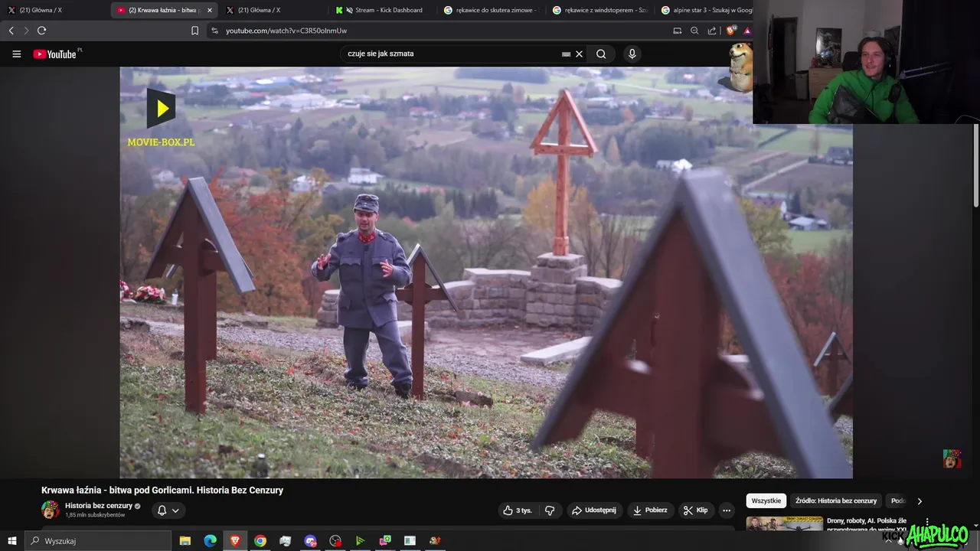The height and width of the screenshot is (551, 980).
Task: Open the movie-box.pl watermark link
Action: [x=161, y=118]
